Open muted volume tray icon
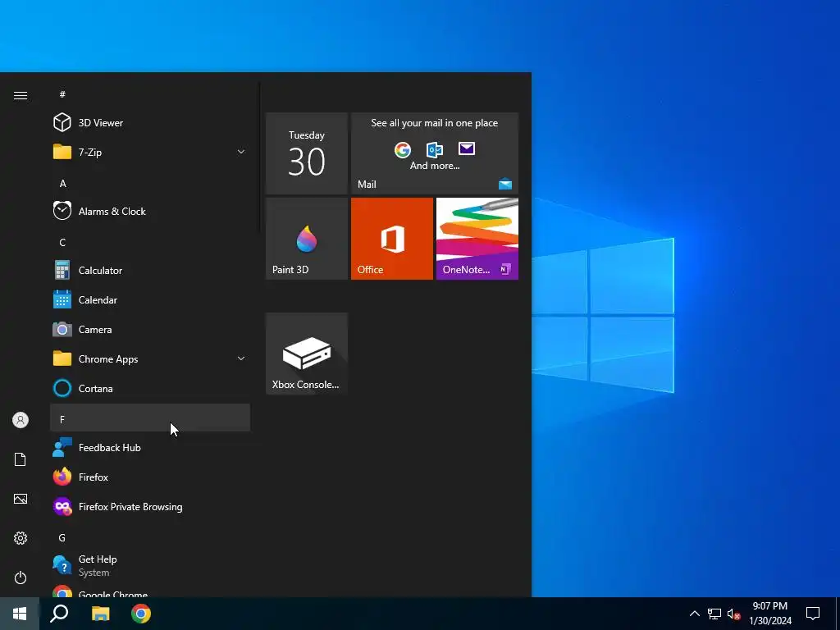Screen dimensions: 840x630 point(733,614)
